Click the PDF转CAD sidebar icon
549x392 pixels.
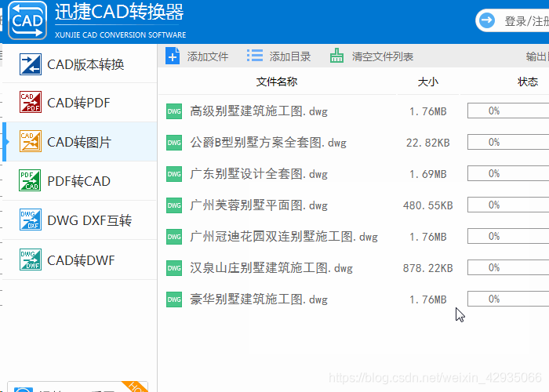tap(30, 180)
